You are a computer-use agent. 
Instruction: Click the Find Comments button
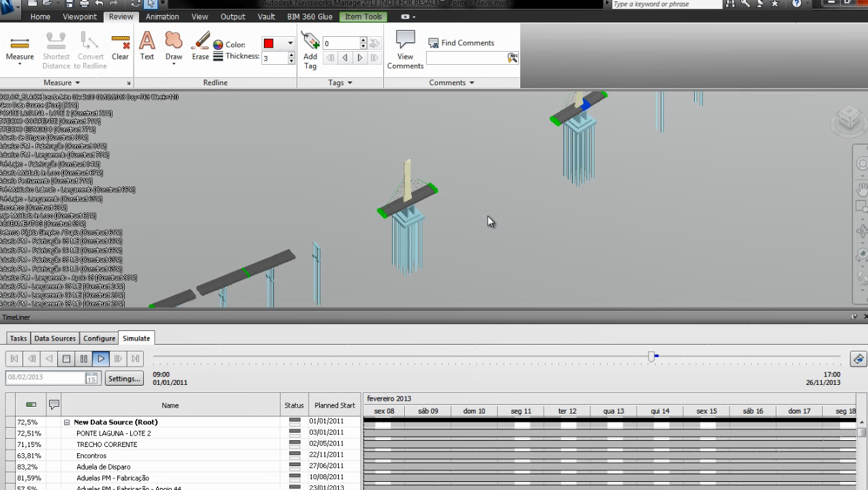tap(461, 43)
